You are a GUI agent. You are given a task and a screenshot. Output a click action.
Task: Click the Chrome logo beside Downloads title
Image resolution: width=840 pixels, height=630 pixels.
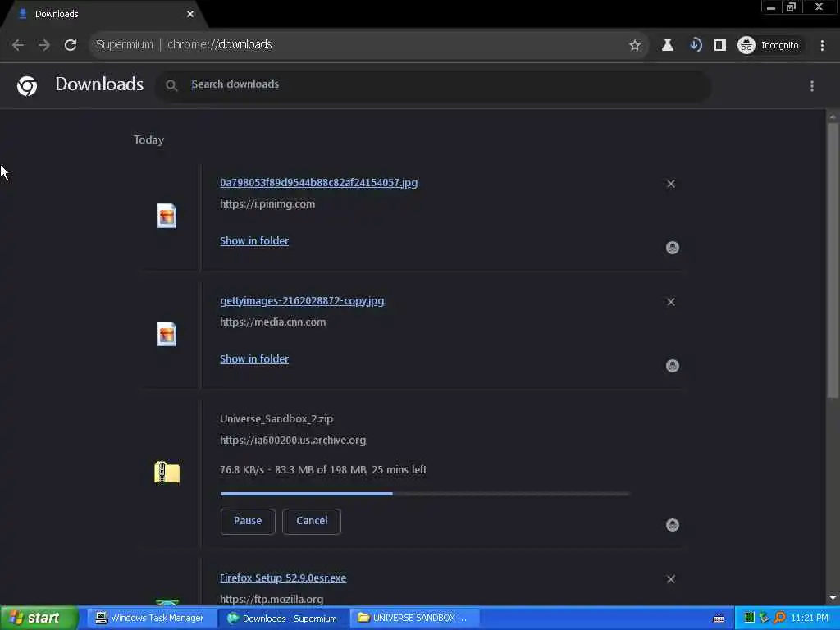[x=27, y=85]
